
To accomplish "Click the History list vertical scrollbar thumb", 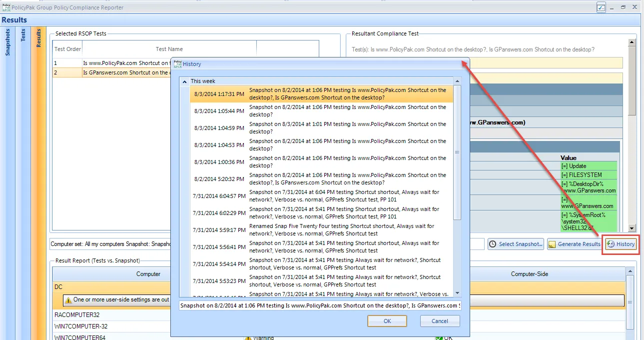I will [x=457, y=152].
